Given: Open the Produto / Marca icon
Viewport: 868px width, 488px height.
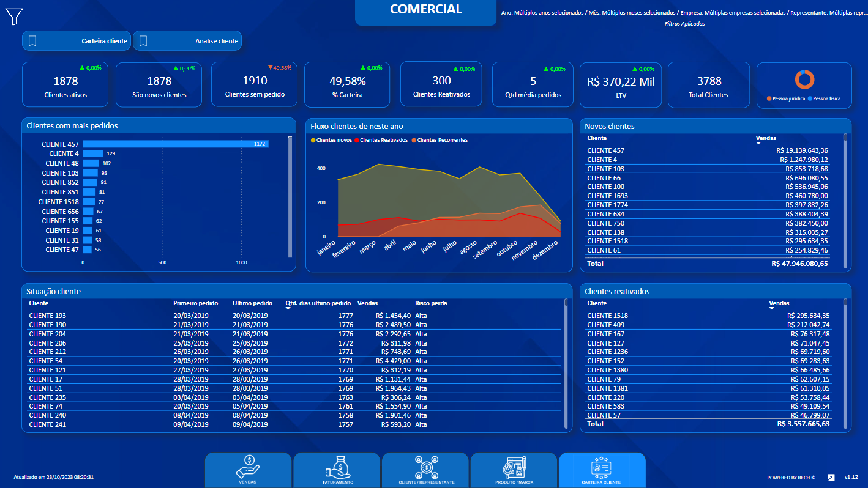Looking at the screenshot, I should [x=514, y=467].
